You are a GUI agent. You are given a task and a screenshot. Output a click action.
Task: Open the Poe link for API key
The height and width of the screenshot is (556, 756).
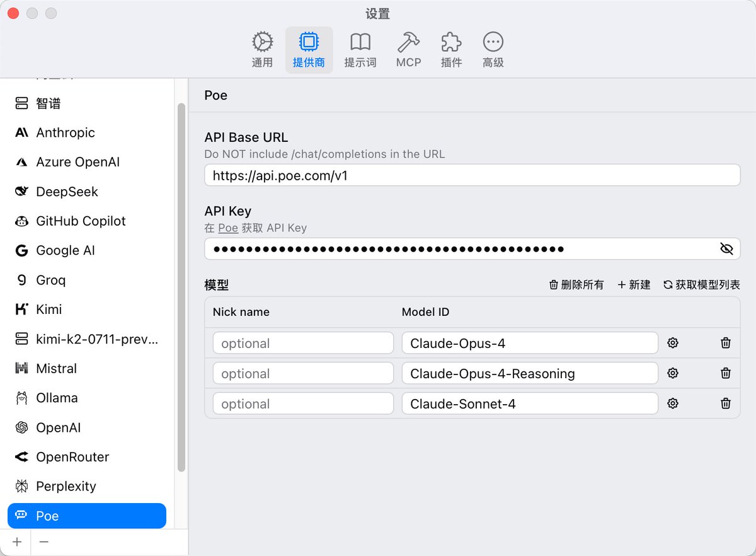coord(228,228)
